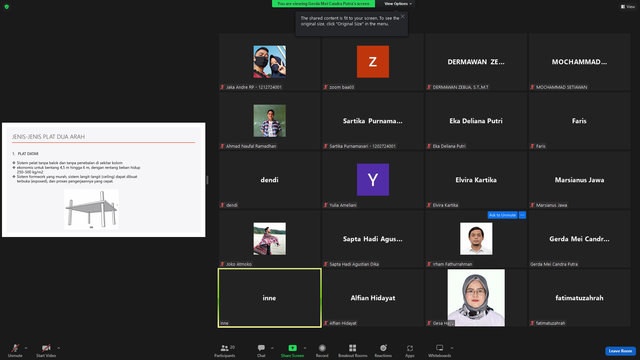Open audio options arrow beside Unmute
640x360 pixels.
(26, 348)
